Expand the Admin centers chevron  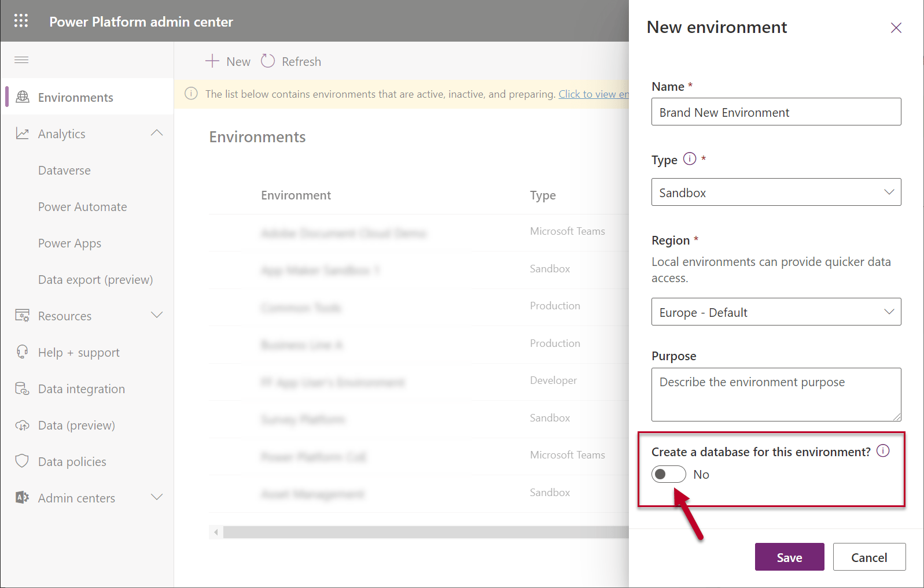[157, 497]
